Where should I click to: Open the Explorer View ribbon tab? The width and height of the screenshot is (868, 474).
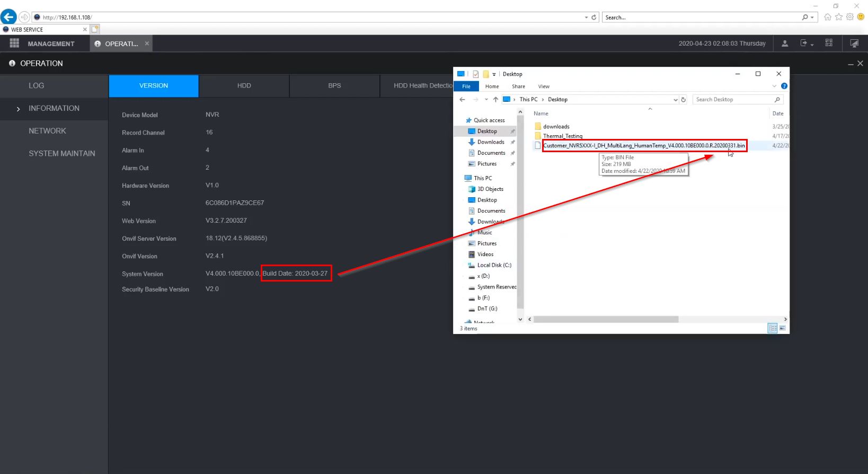[544, 86]
